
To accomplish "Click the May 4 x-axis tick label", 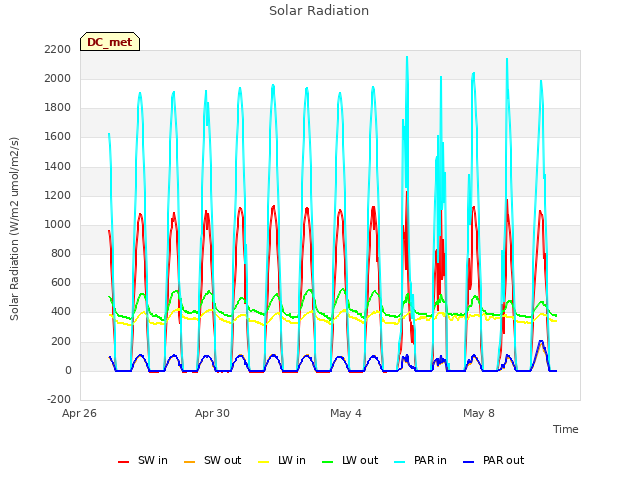I will tap(346, 413).
